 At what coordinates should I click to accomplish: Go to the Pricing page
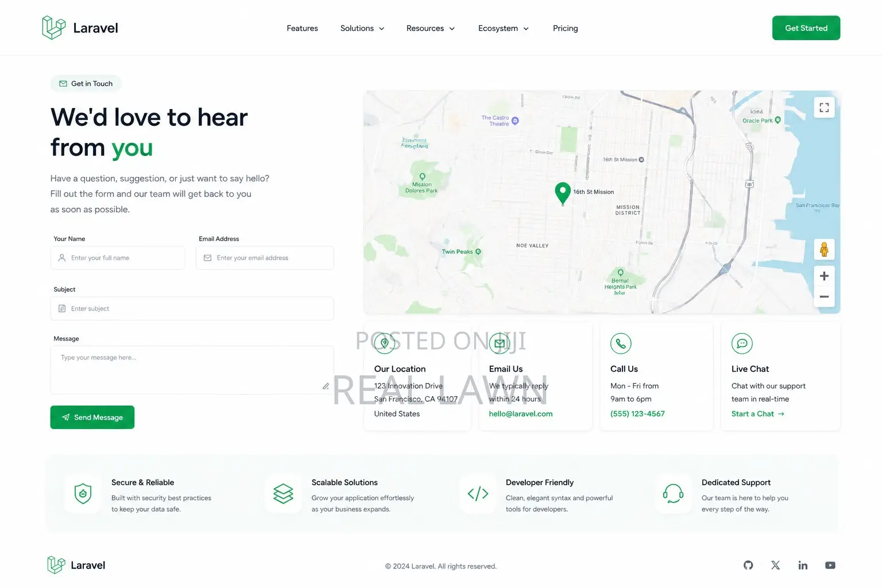566,28
